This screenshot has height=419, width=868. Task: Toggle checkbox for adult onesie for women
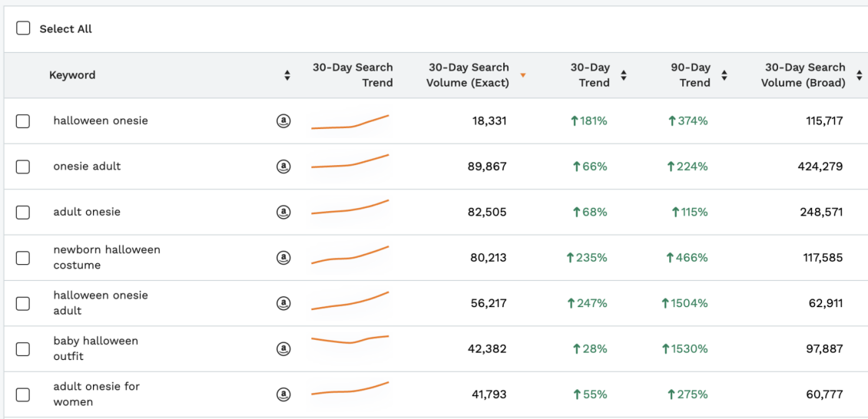23,394
